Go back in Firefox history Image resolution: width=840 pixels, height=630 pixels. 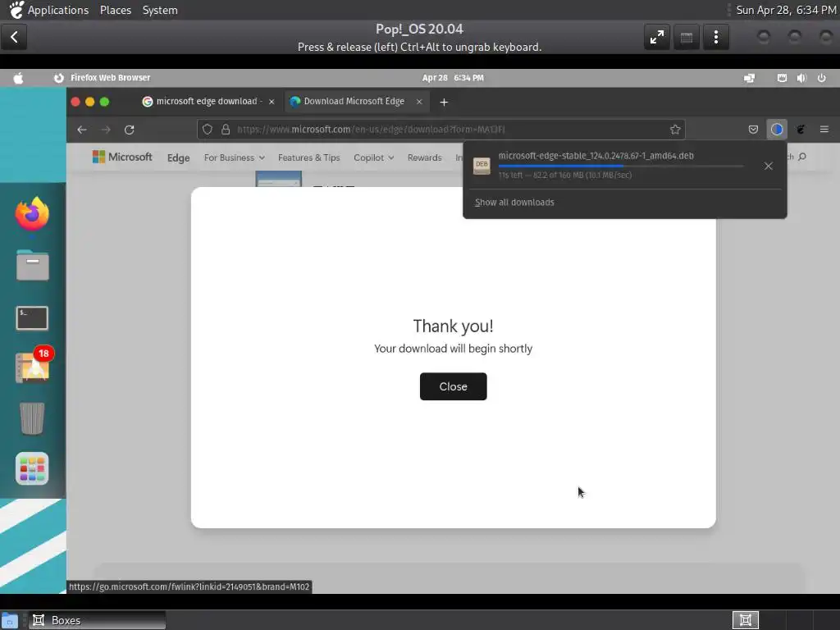click(x=82, y=130)
